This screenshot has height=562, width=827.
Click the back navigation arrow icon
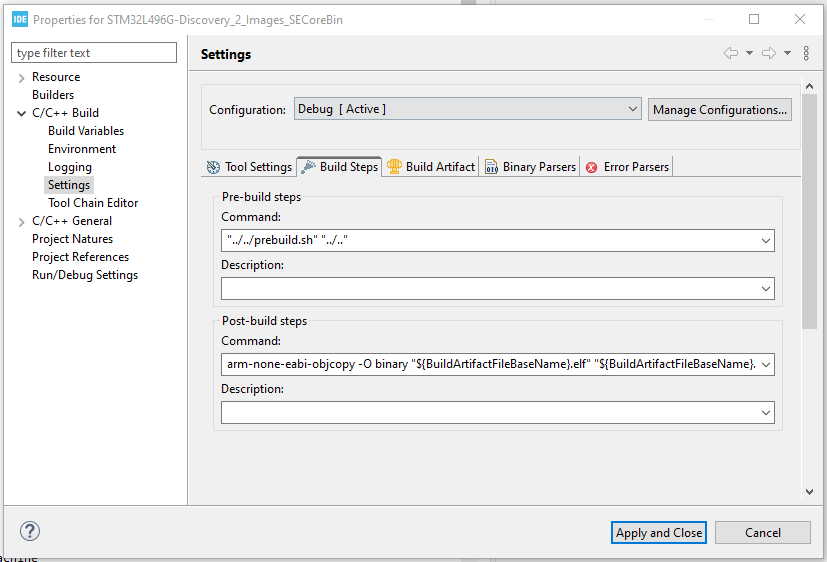click(730, 53)
